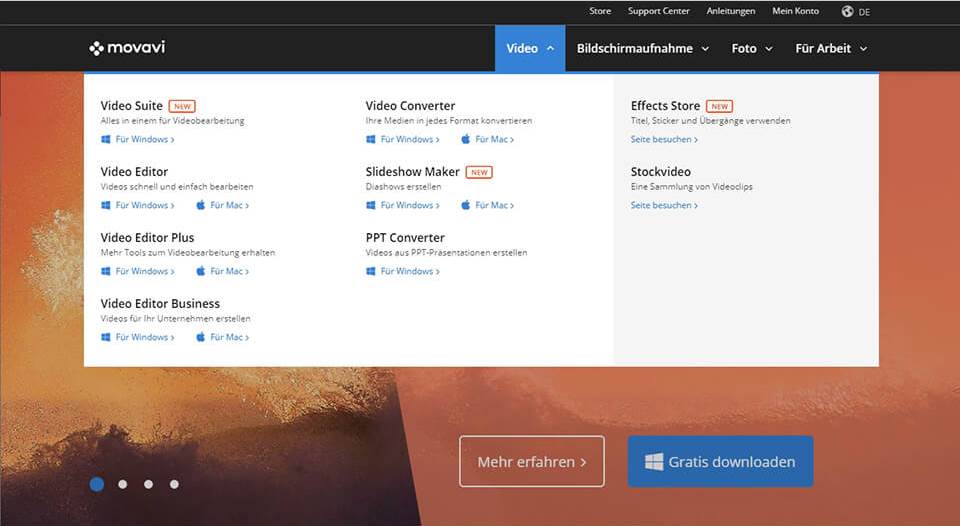Click Für Mac link under Slideshow Maker
This screenshot has height=526, width=960.
pyautogui.click(x=495, y=205)
